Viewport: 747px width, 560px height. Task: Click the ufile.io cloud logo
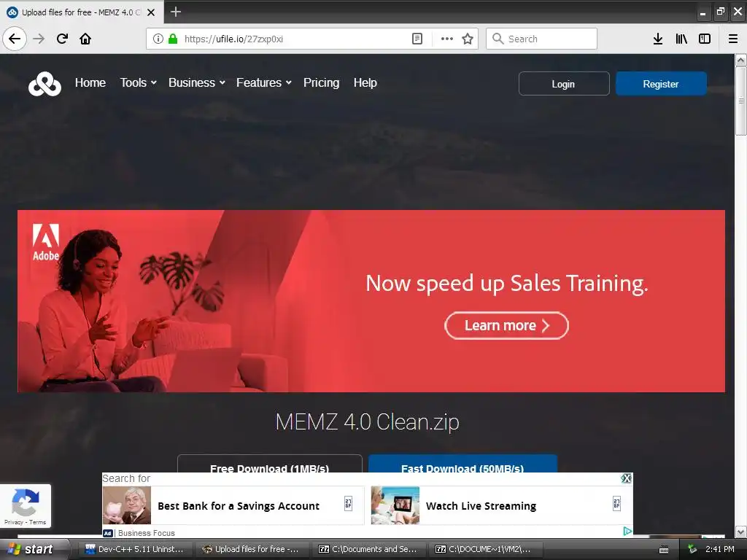(44, 84)
